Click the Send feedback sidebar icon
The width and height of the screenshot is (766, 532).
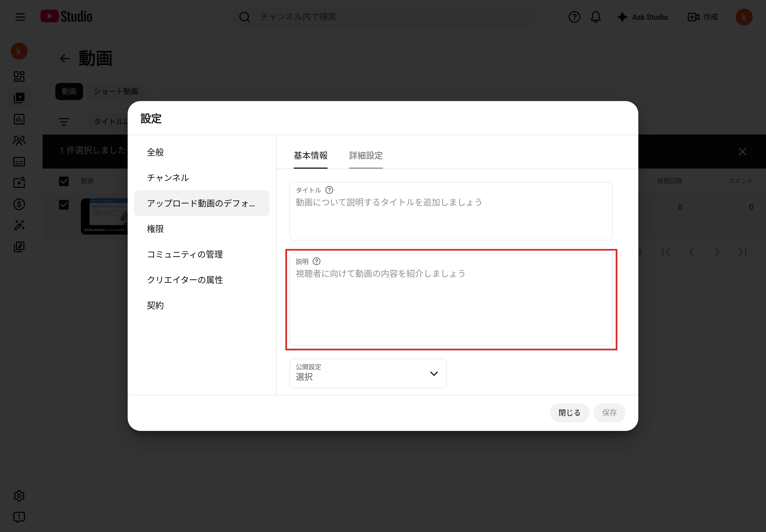(19, 517)
